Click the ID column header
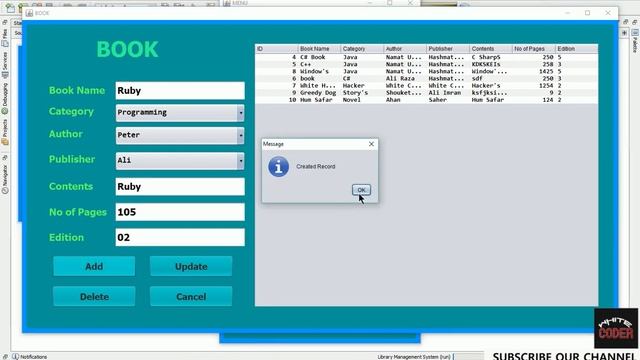The image size is (640, 360). pyautogui.click(x=277, y=49)
